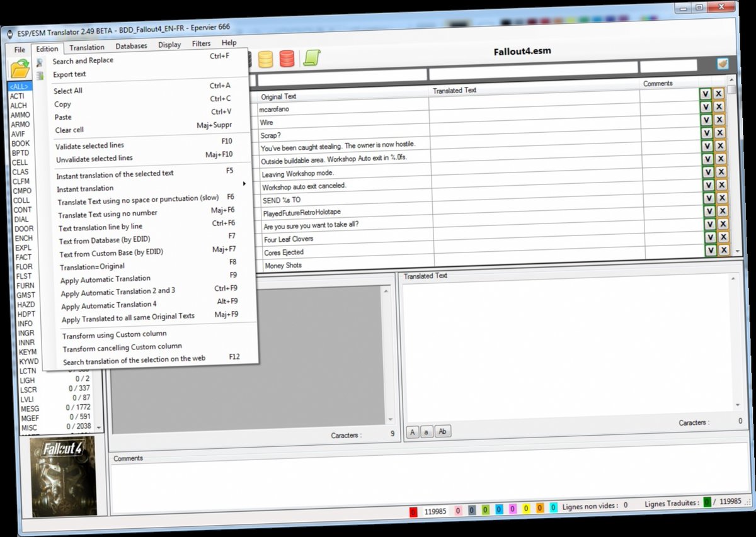Click the 'Translated Text' column header
Viewport: 756px width, 537px height.
[454, 91]
